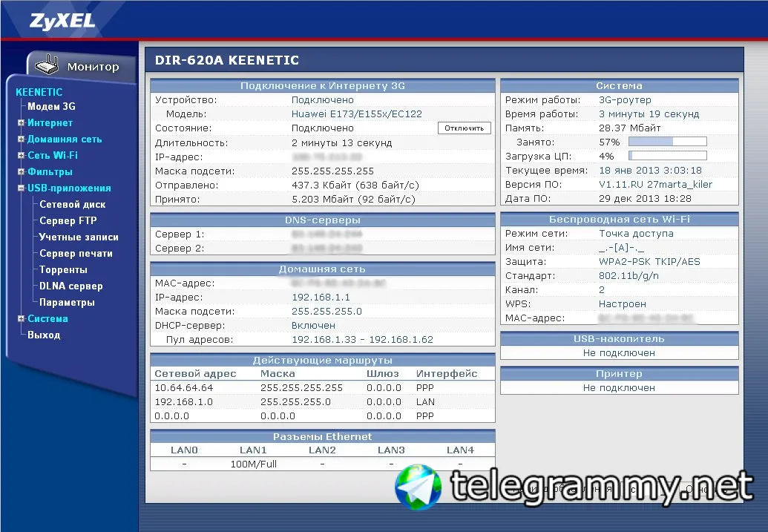Viewport: 768px width, 532px height.
Task: Click the WPS value Настроен
Action: (x=622, y=304)
